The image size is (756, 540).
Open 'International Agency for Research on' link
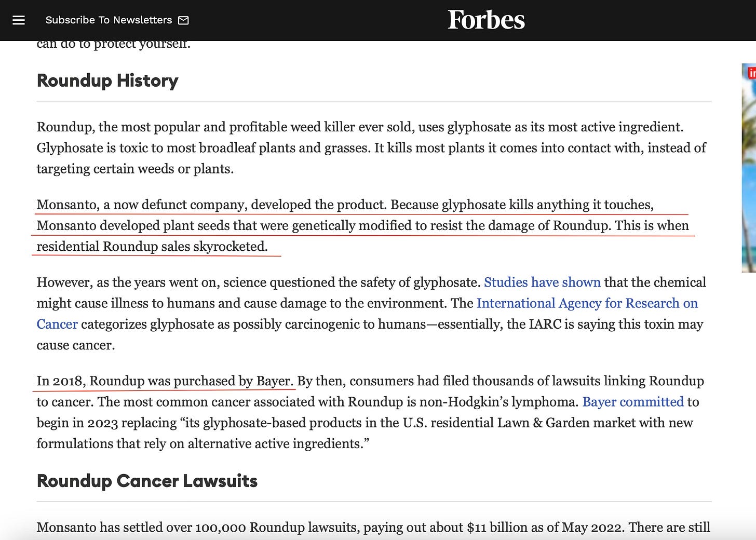[x=587, y=303]
